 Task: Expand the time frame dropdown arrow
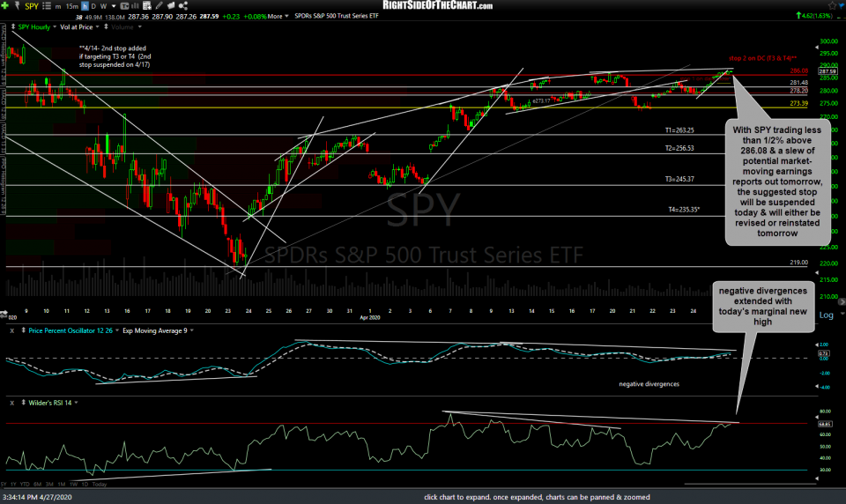pyautogui.click(x=114, y=6)
